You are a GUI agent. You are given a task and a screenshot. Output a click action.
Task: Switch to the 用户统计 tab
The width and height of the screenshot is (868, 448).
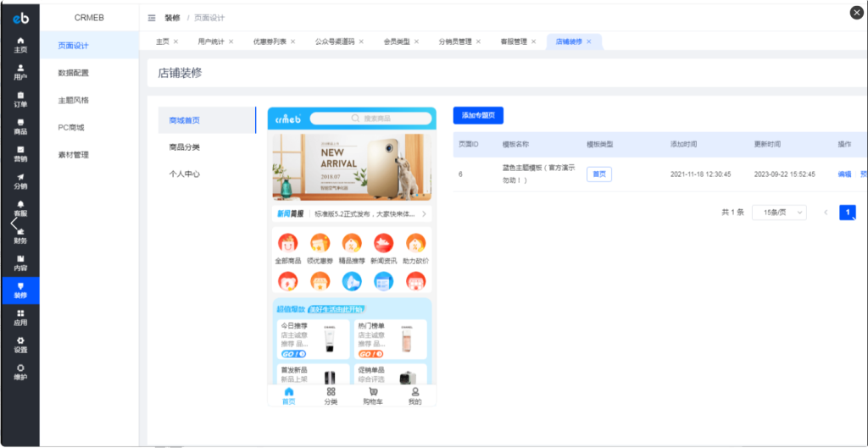click(x=211, y=41)
